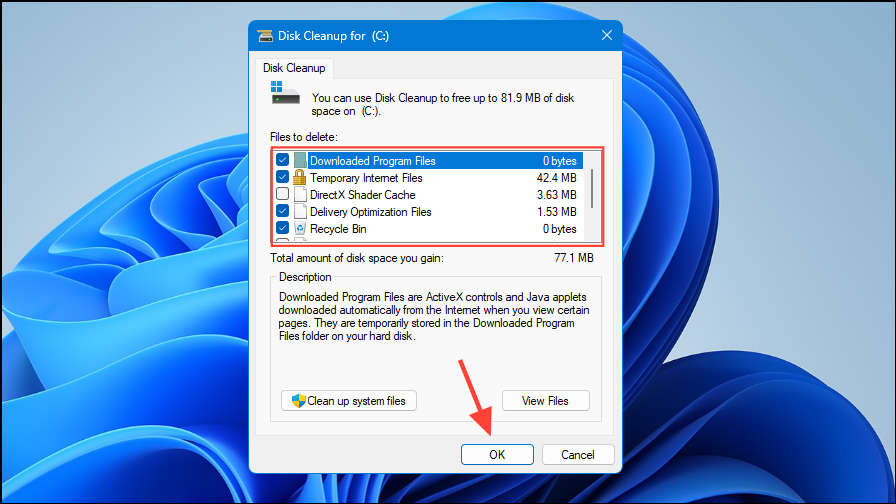Click the 3.63 MB size value
Viewport: 896px width, 504px height.
click(557, 195)
